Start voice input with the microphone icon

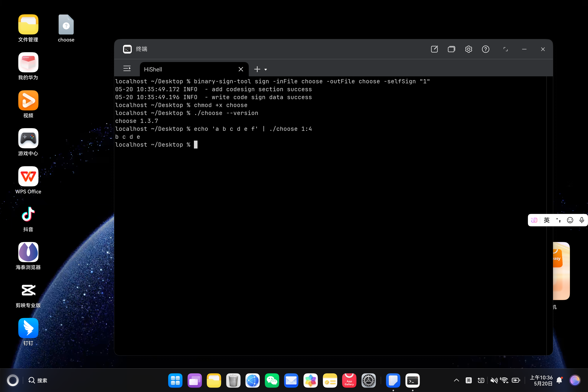point(582,220)
